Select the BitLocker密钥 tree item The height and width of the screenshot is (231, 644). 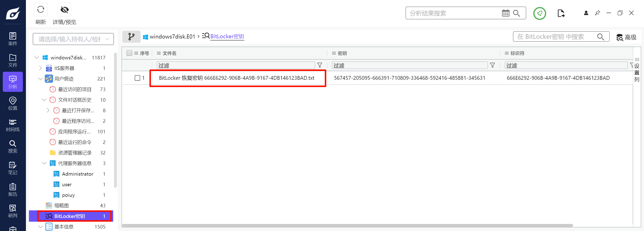coord(71,216)
